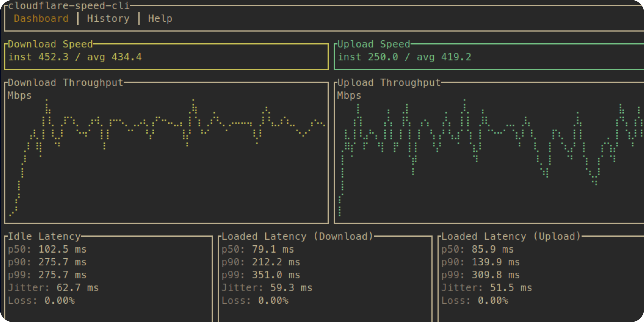Focus the Upload Throughput chart title
Screen dimensions: 644x322
tap(389, 82)
